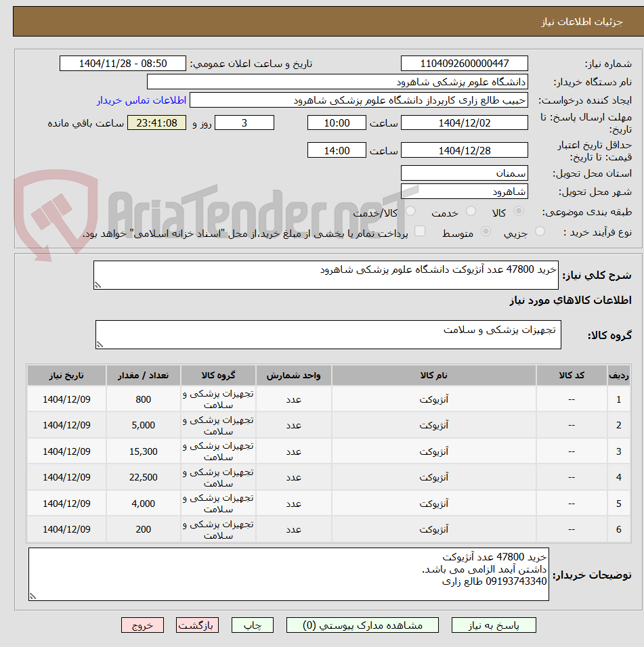Click the ایجاد کننده درخواست field
The height and width of the screenshot is (647, 644).
coord(359,100)
